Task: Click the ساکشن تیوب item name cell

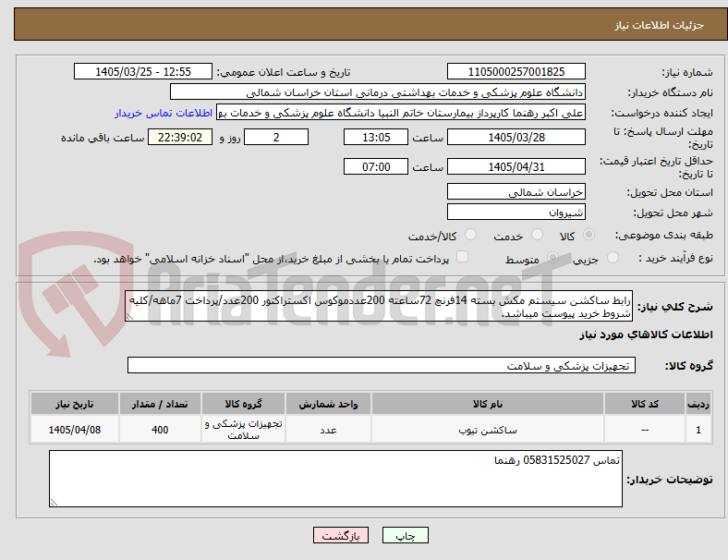Action: [x=488, y=430]
